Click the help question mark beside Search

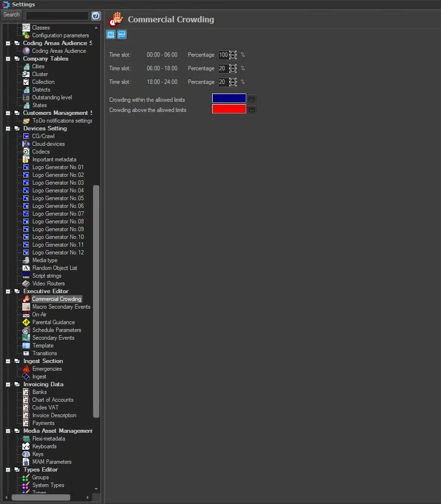[95, 16]
